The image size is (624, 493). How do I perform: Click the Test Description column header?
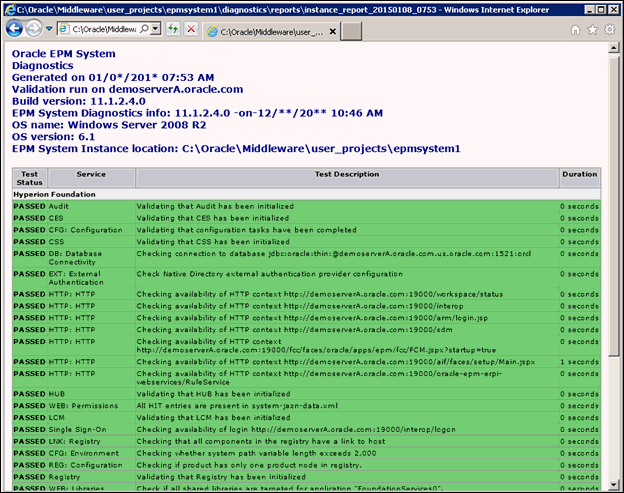coord(347,178)
